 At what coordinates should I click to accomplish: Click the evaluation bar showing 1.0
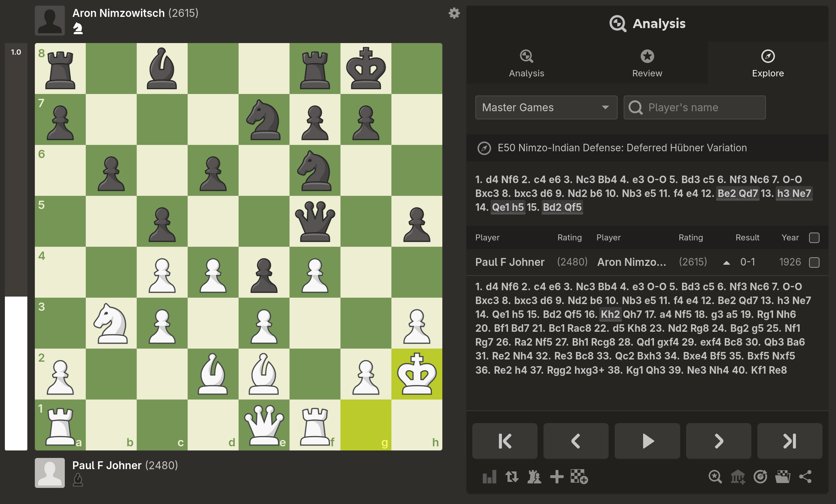[x=16, y=247]
